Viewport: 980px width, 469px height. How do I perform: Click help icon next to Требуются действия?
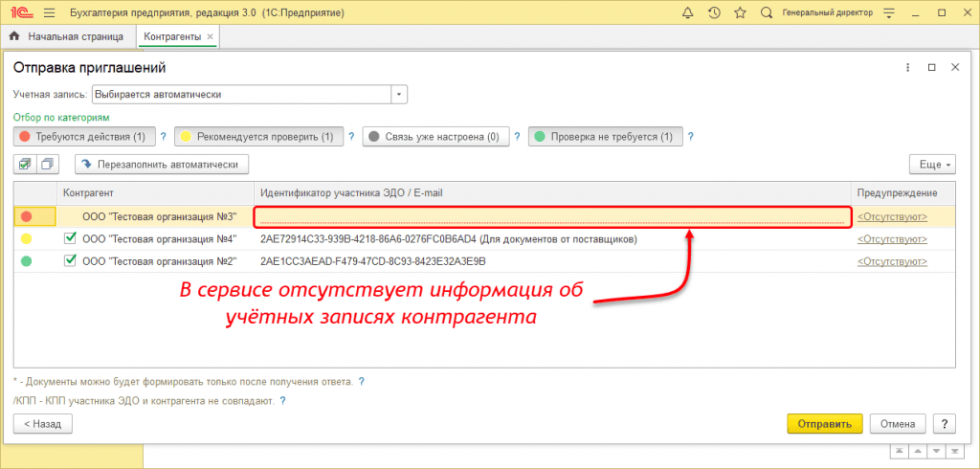point(164,137)
